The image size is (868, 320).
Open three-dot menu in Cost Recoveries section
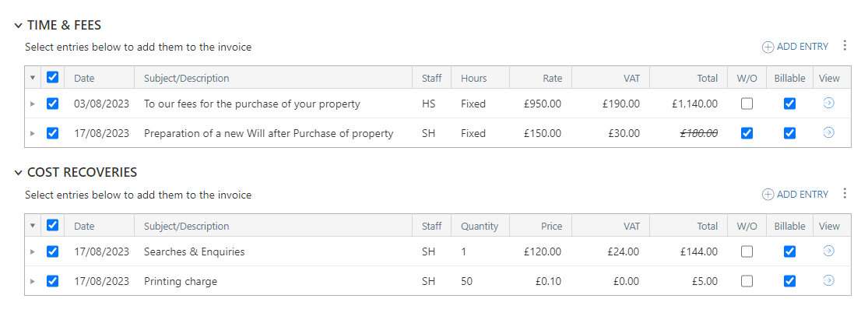(845, 194)
